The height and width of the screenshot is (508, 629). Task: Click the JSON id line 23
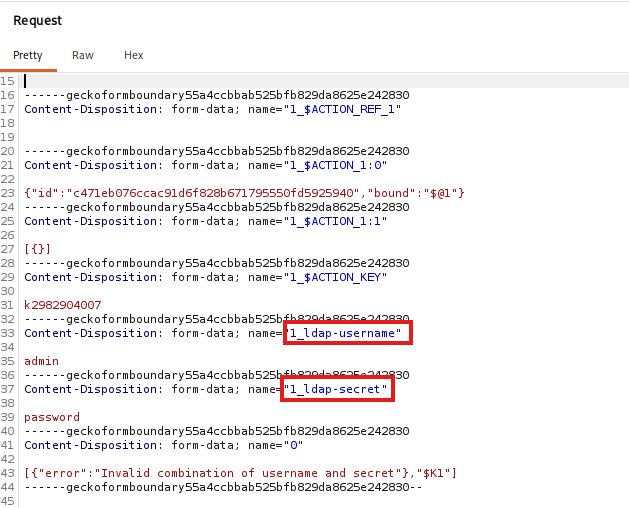click(244, 193)
